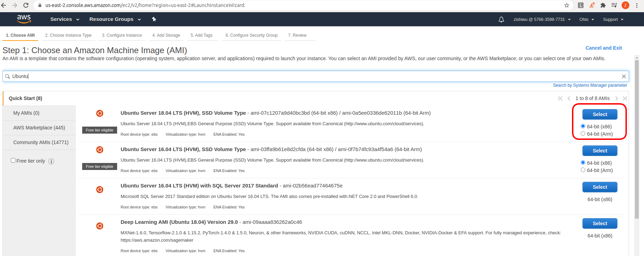This screenshot has width=644, height=256.
Task: Select Ubuntu Server 16.04 LTS SSD AMI
Action: [x=600, y=151]
